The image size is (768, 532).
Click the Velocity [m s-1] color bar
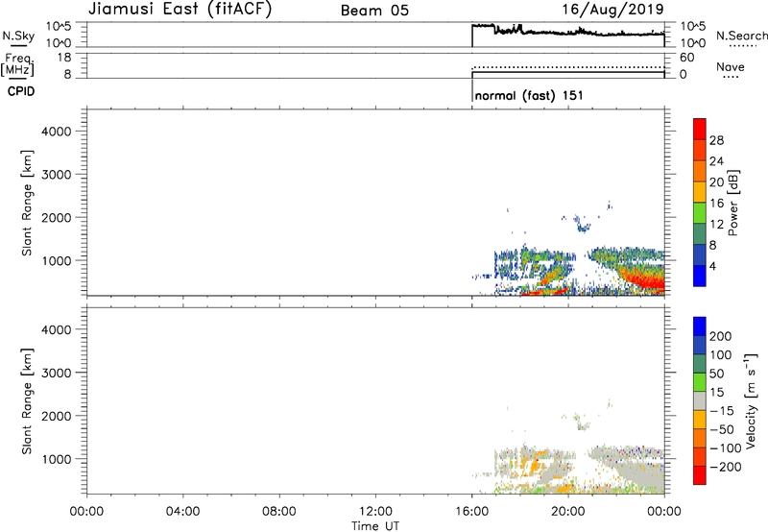pos(700,400)
